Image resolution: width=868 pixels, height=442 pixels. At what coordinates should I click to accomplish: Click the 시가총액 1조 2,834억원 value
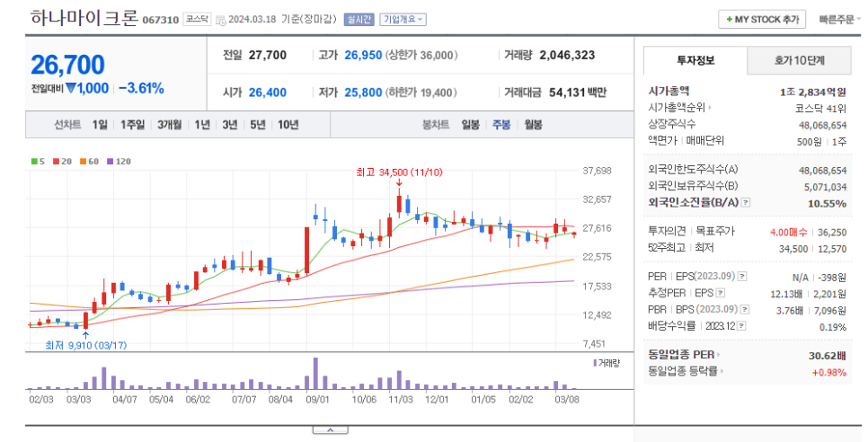[812, 92]
